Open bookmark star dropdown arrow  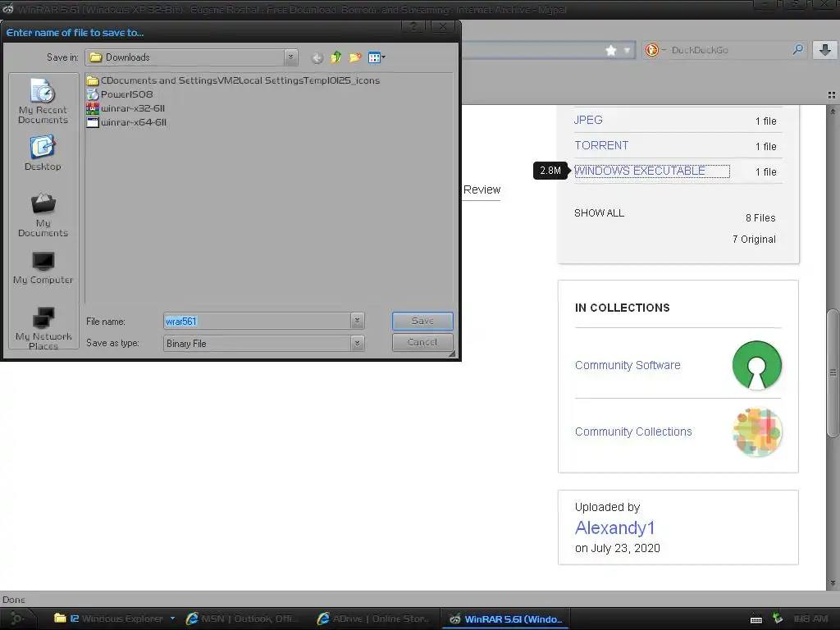[x=627, y=50]
